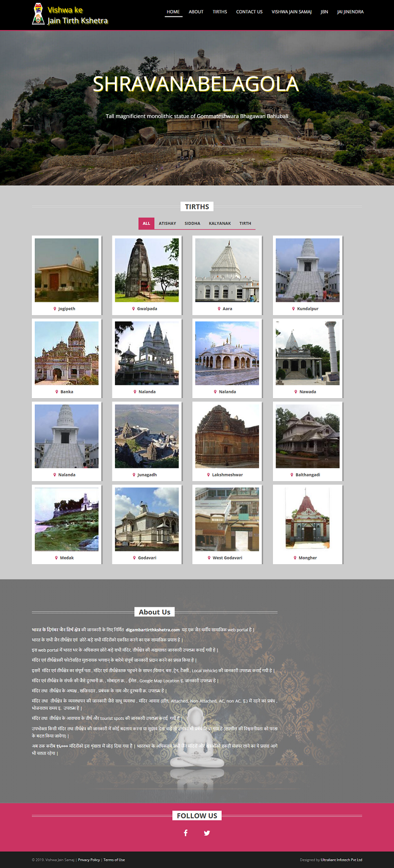Click the location pin beside Junagadh
Viewport: 394px width, 868px height.
[x=134, y=474]
